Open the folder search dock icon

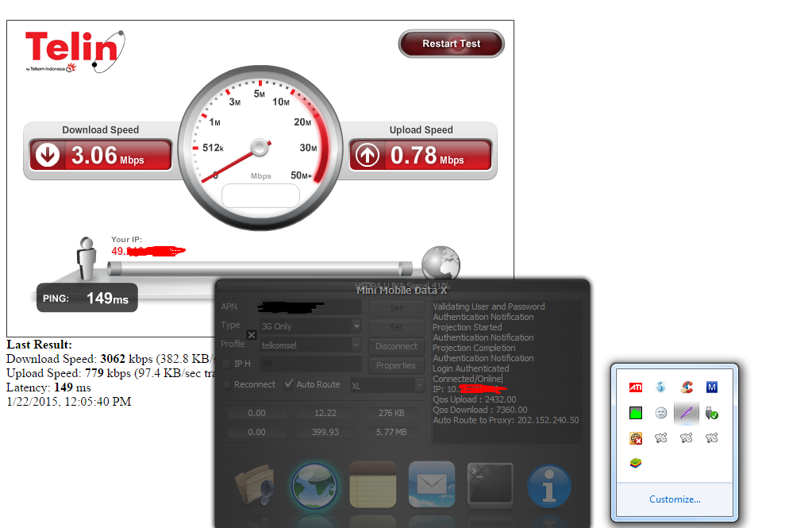pyautogui.click(x=256, y=484)
